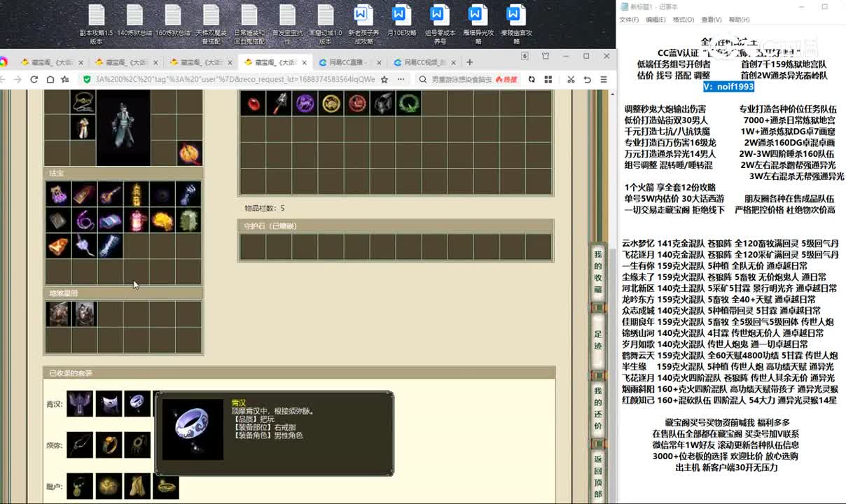Select desktop file 副本攻略1.5版本
Viewport: 846px width, 504px height.
(x=97, y=24)
